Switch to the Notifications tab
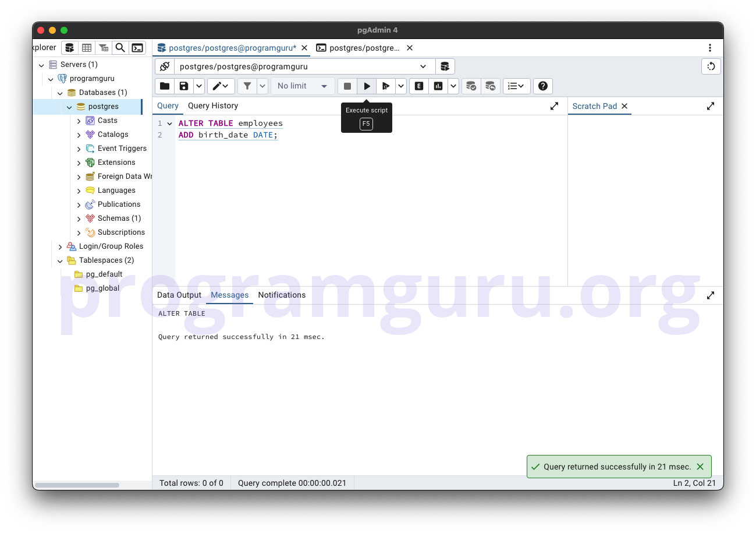The image size is (756, 533). pyautogui.click(x=282, y=295)
